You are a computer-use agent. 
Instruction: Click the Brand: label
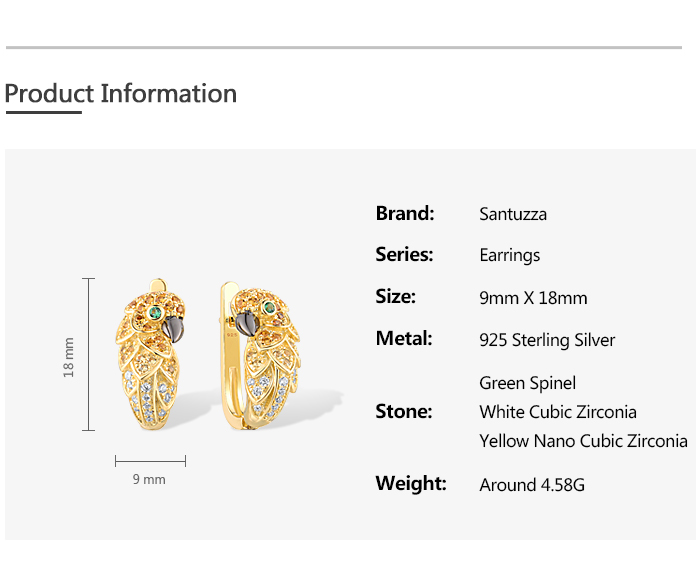pos(405,213)
